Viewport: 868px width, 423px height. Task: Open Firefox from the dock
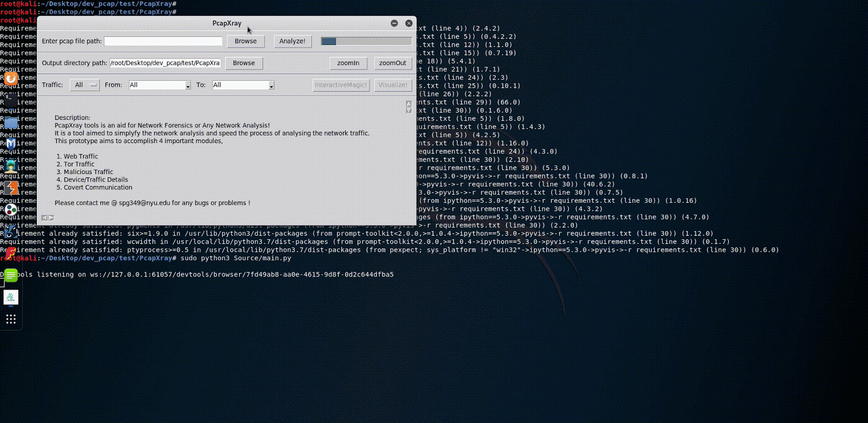coord(10,79)
